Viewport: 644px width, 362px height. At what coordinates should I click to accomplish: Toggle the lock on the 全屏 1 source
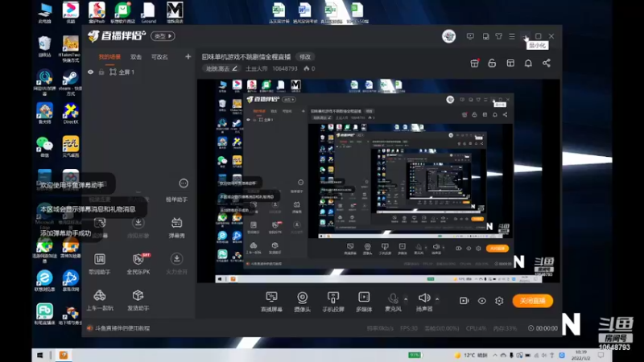coord(101,72)
